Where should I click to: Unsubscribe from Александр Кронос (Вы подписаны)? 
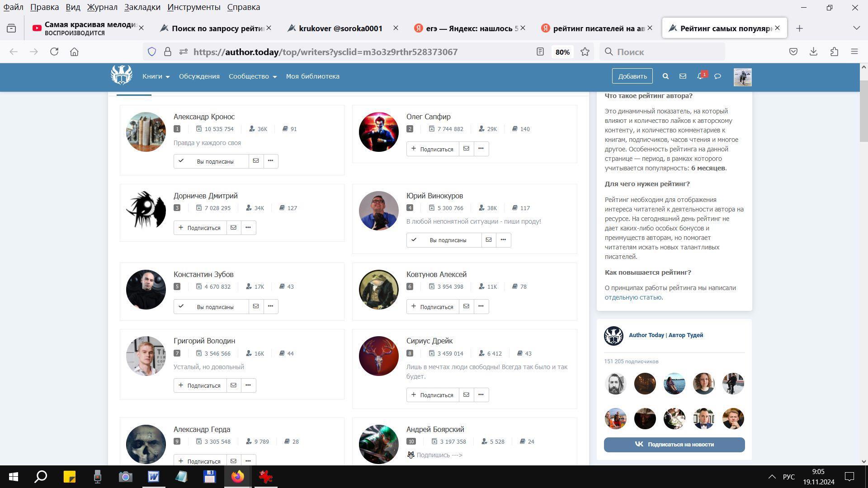[211, 161]
